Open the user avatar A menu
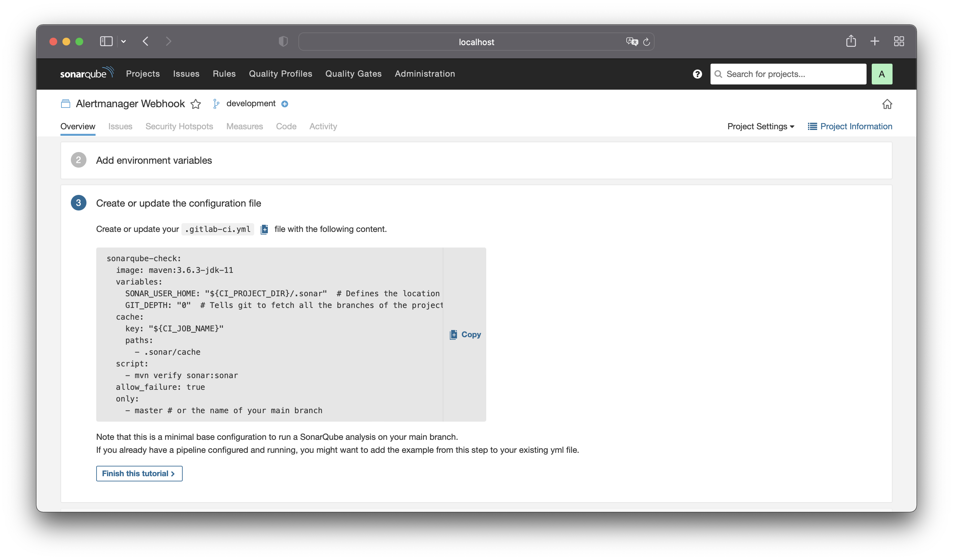 [881, 74]
